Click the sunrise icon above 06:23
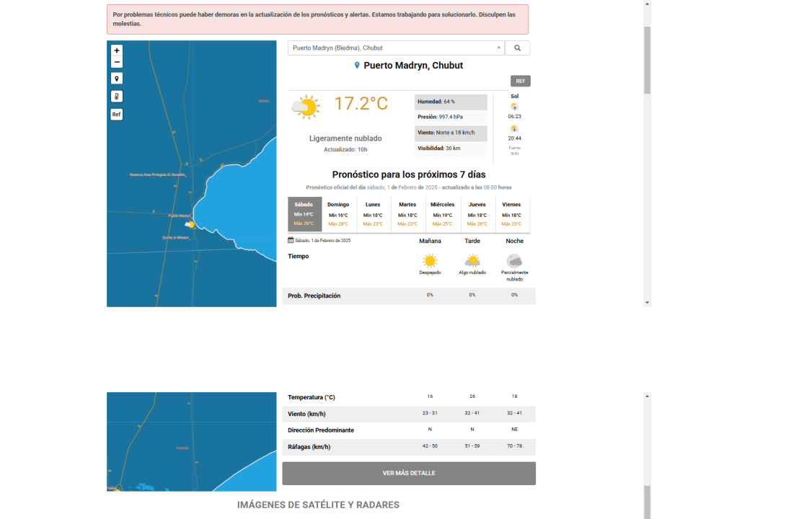812x519 pixels. (x=514, y=107)
